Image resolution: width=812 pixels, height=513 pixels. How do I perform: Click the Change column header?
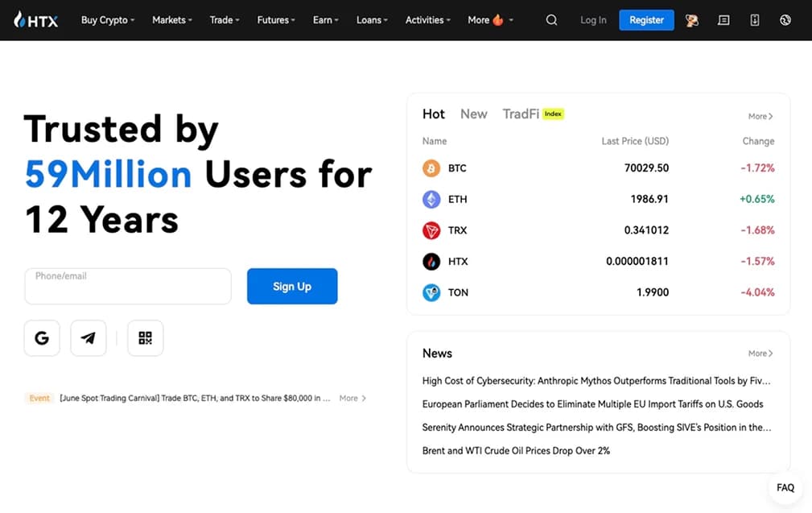(x=758, y=141)
